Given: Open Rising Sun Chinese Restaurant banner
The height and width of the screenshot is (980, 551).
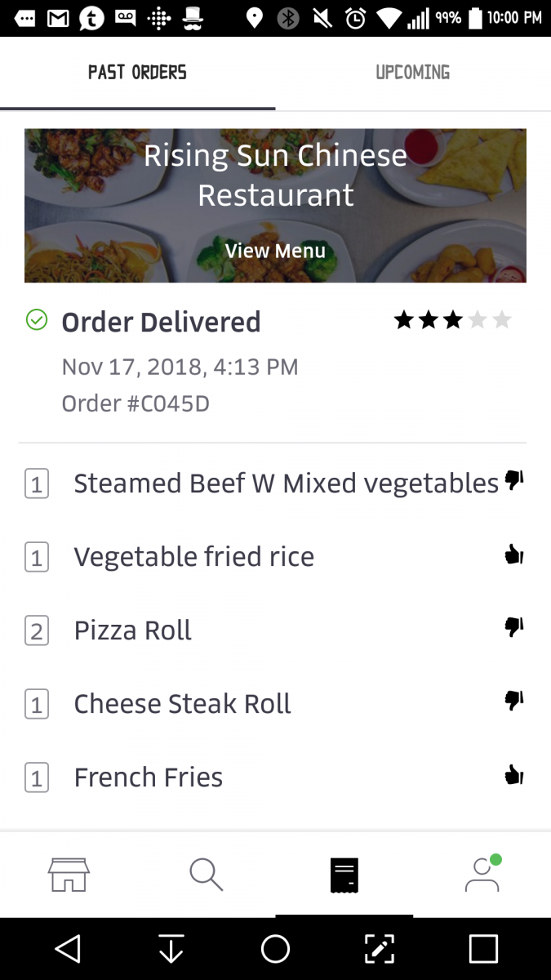Looking at the screenshot, I should coord(275,176).
